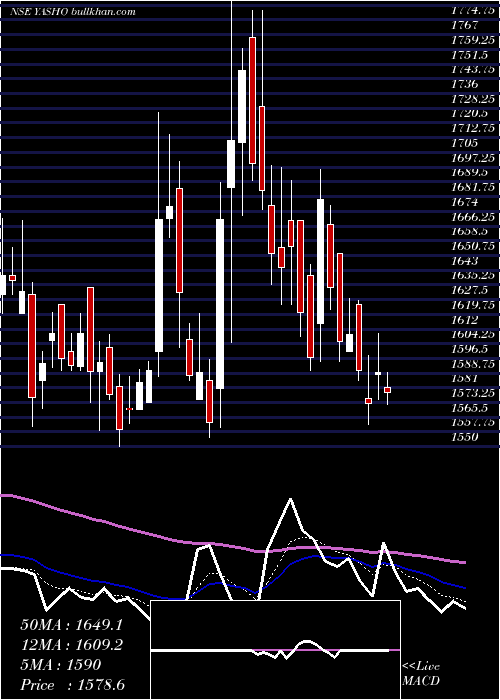Click the 1643 price level label
This screenshot has height=700, width=500.
click(464, 261)
